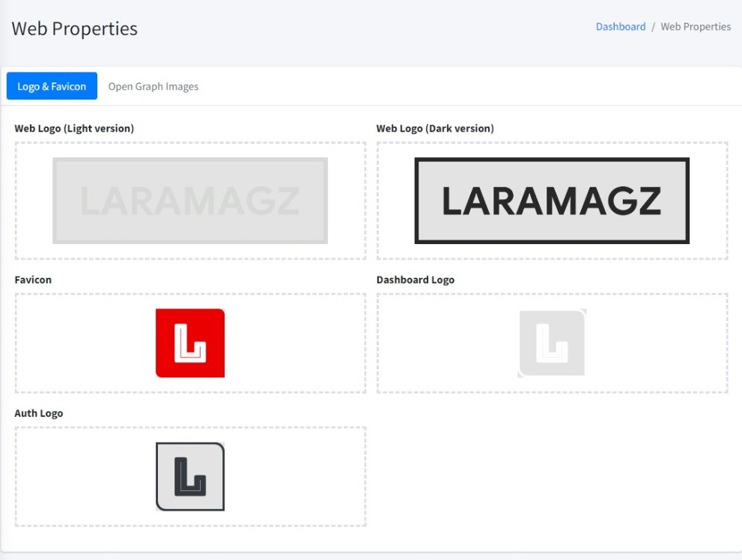Click the light LARAMAGZ web logo image
Screen dimensions: 742x560
point(190,201)
